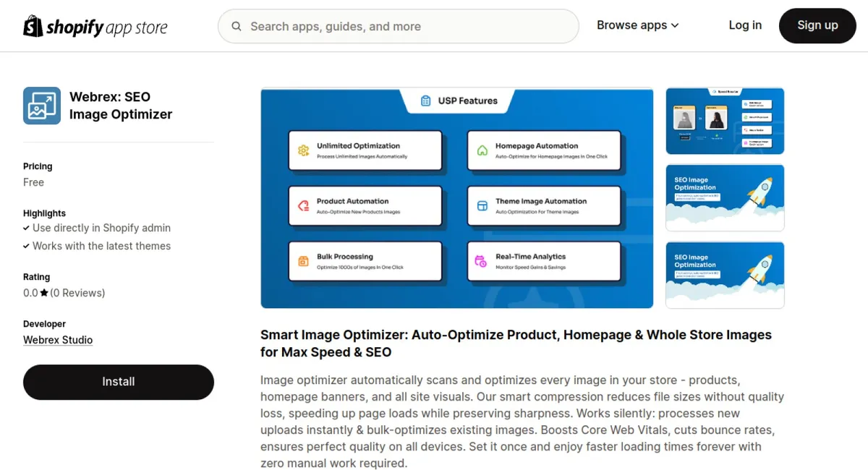Image resolution: width=868 pixels, height=470 pixels.
Task: Click the Product Automation icon
Action: coord(304,206)
